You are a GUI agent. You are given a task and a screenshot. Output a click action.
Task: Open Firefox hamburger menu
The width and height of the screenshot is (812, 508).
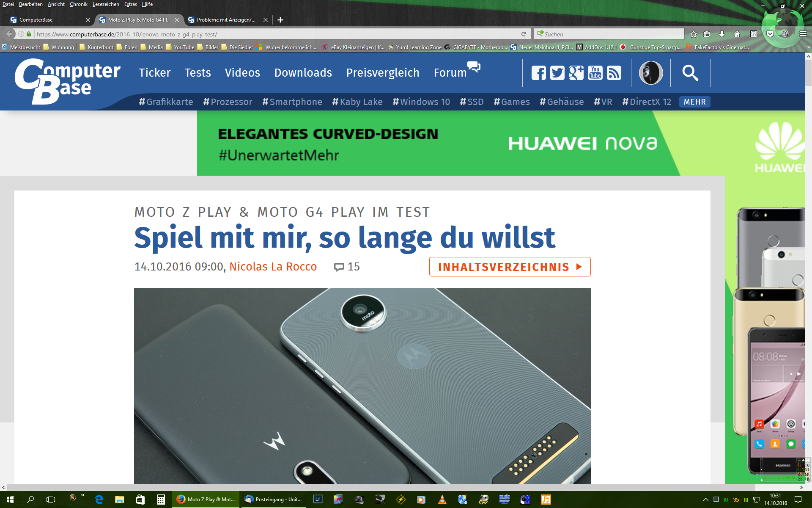pyautogui.click(x=803, y=34)
